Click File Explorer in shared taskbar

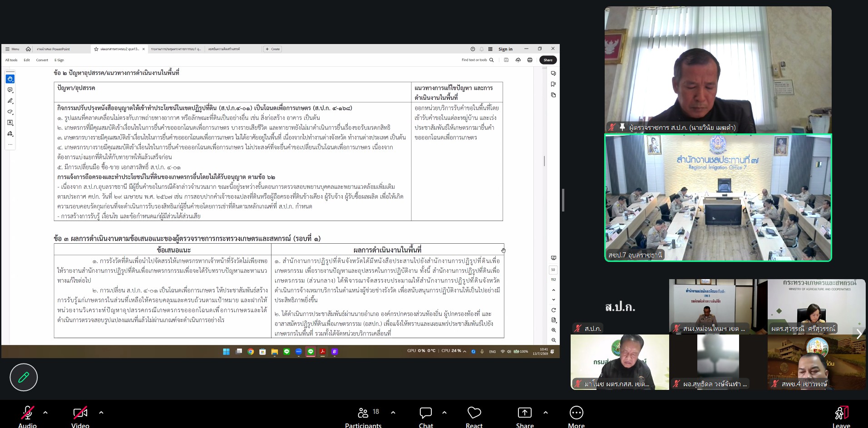click(275, 351)
